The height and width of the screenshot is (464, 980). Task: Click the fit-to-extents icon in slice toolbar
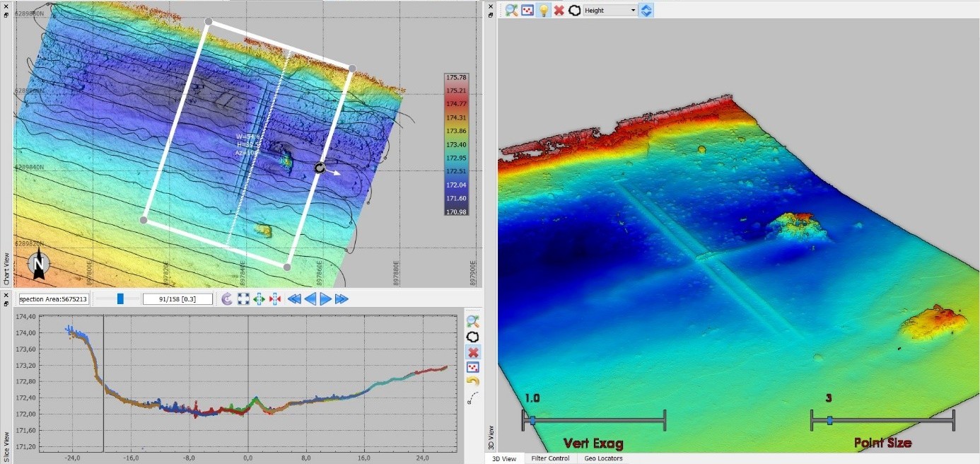243,299
